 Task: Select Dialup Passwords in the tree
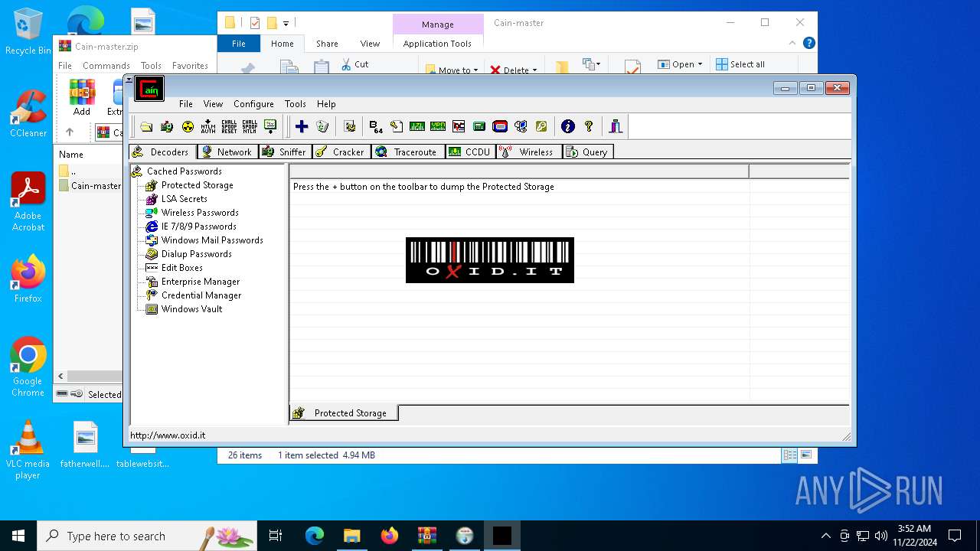point(196,254)
